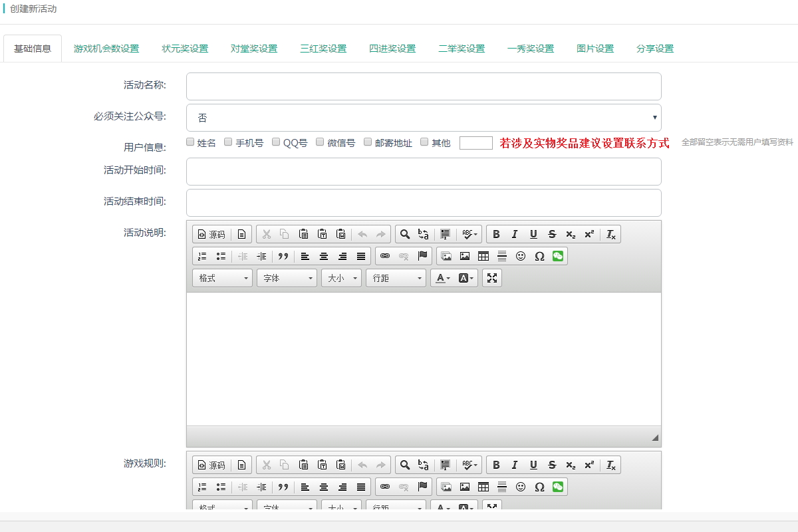
Task: Insert anchor flag in 活动说明 editor
Action: click(422, 256)
